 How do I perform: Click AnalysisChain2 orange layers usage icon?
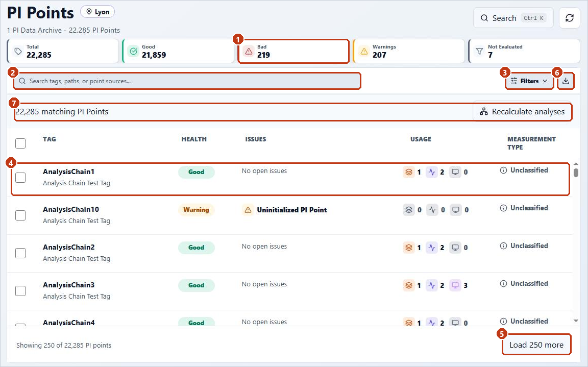pyautogui.click(x=409, y=248)
